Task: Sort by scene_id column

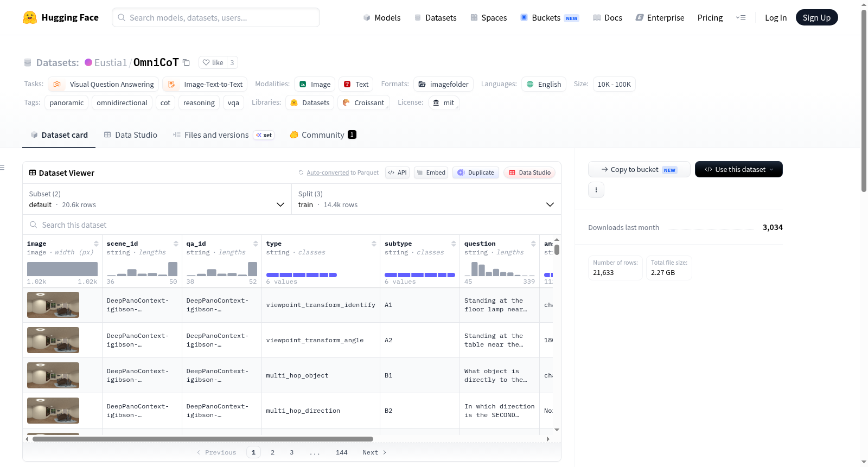Action: click(x=176, y=244)
